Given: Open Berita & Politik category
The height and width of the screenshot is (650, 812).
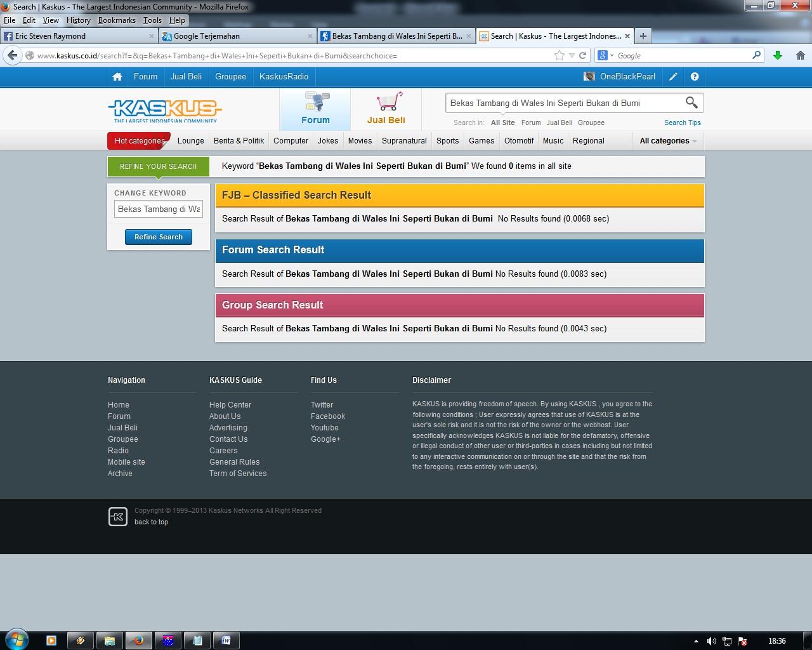Looking at the screenshot, I should point(239,141).
